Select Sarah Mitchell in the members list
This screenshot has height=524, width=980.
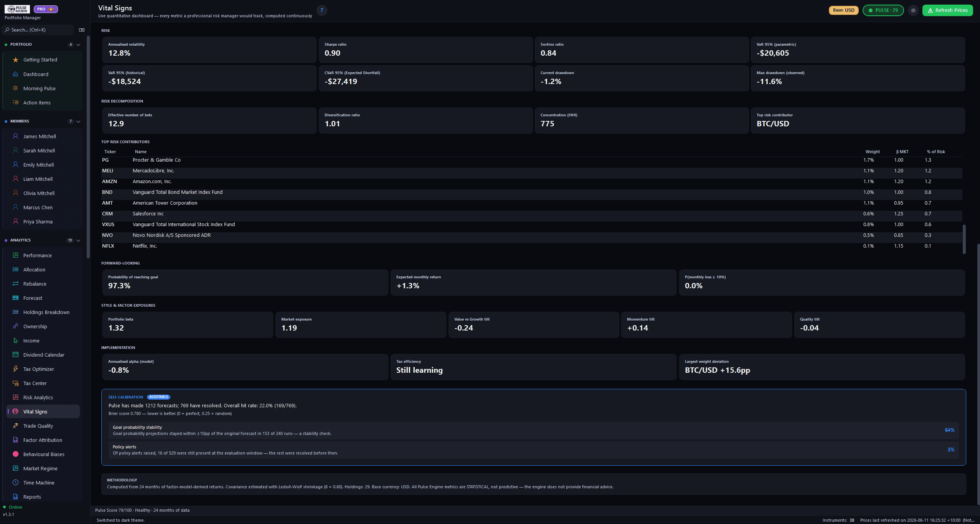pos(43,150)
